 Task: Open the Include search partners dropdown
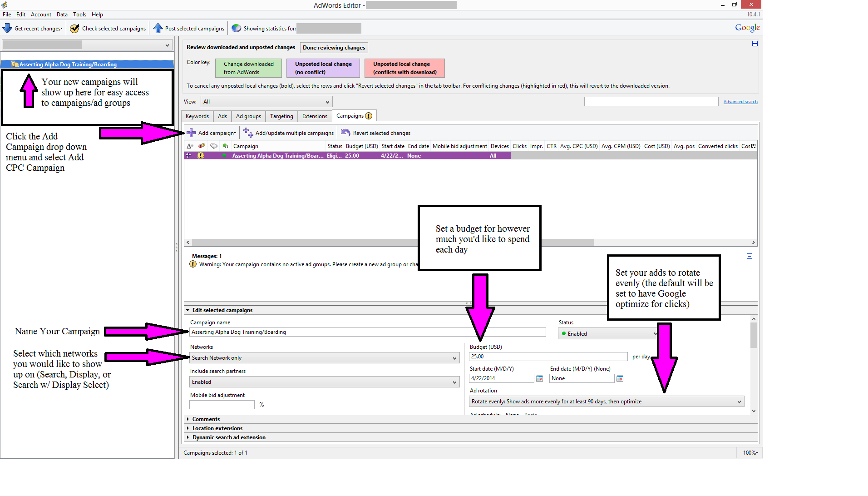click(x=324, y=382)
